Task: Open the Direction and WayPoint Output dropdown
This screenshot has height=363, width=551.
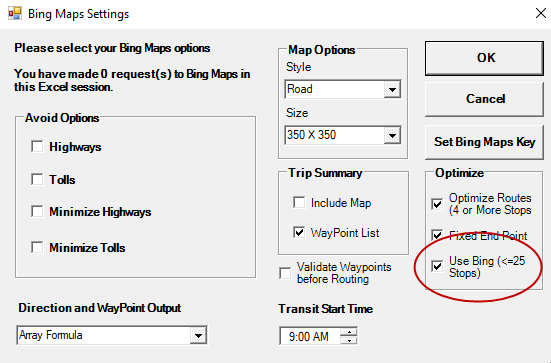Action: [198, 336]
